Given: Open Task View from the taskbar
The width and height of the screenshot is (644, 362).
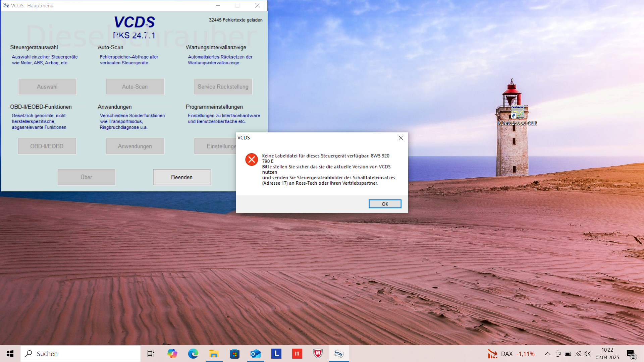Looking at the screenshot, I should coord(151,354).
